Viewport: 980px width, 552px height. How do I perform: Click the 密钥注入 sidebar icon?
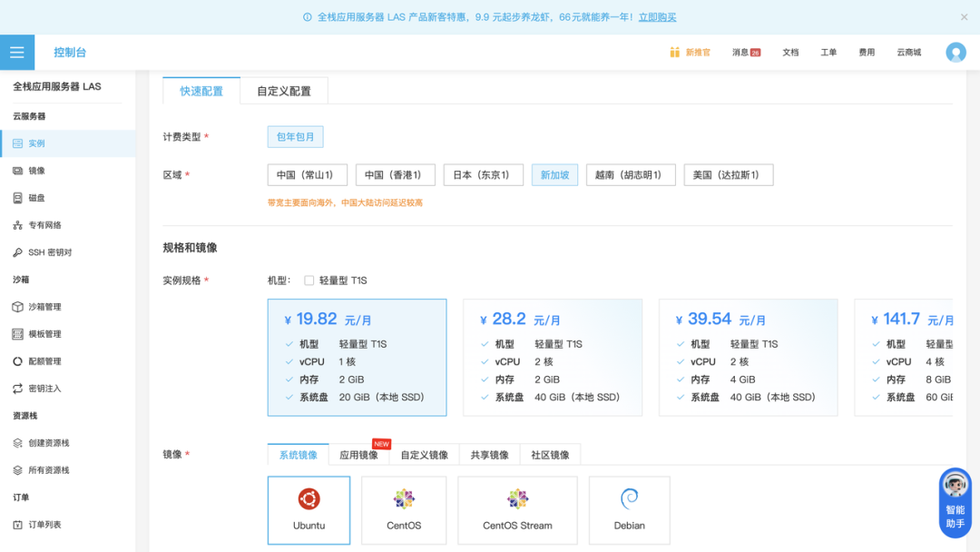17,389
